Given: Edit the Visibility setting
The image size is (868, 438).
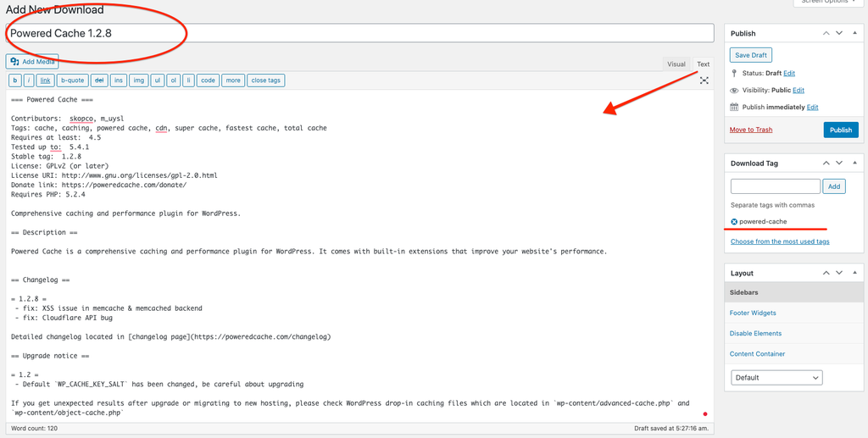Looking at the screenshot, I should click(x=798, y=90).
